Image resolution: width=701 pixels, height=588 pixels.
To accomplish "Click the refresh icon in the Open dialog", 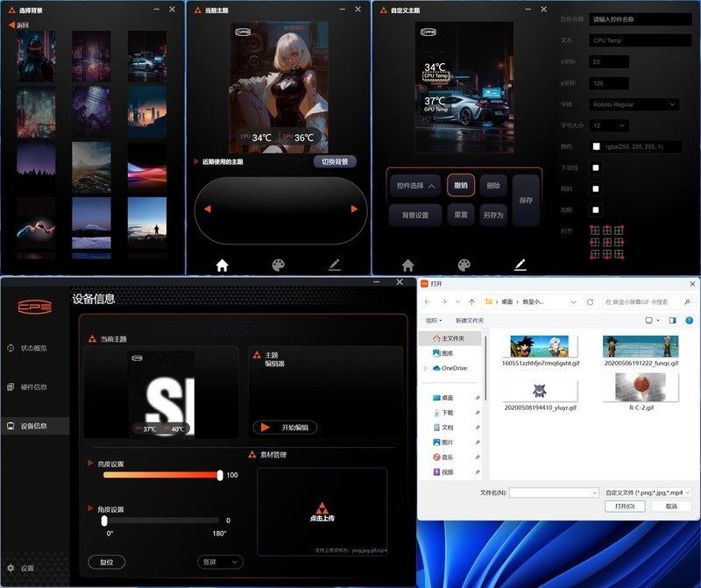I will pos(589,302).
